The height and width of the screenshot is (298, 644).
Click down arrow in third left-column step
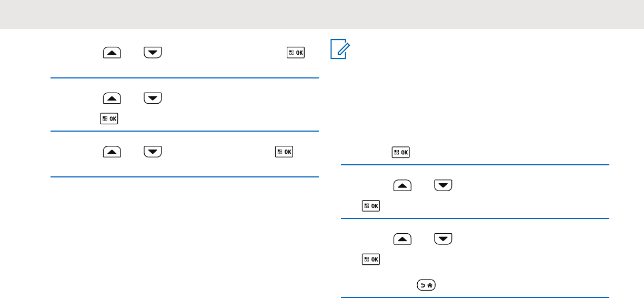[x=153, y=152]
